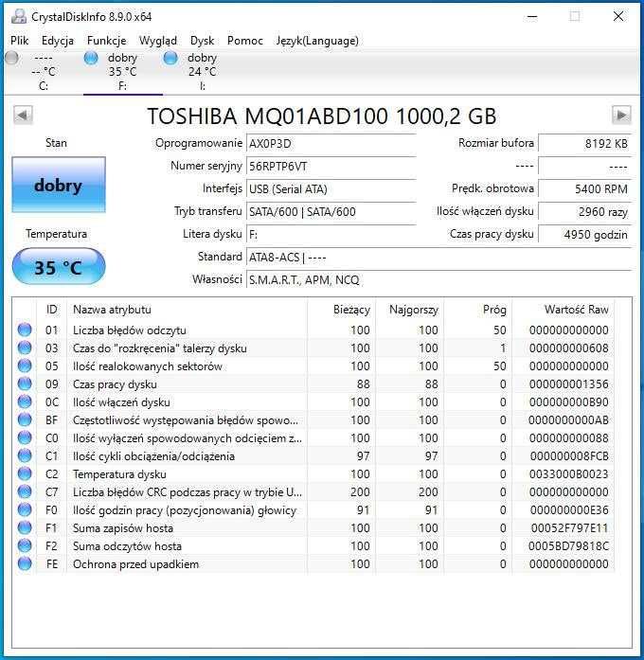Select the gray status orb for drive C:
The height and width of the screenshot is (660, 644).
pyautogui.click(x=12, y=58)
